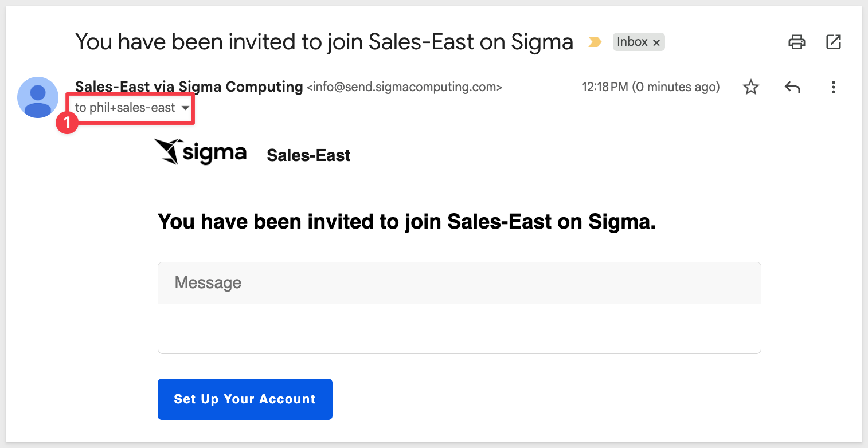Screen dimensions: 868x448
Task: Click the email subject title
Action: coord(324,42)
